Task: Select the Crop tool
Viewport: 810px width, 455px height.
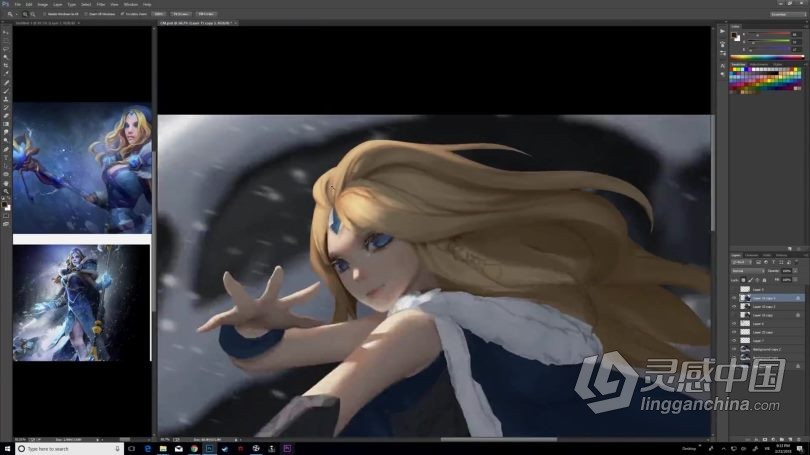Action: 6,66
